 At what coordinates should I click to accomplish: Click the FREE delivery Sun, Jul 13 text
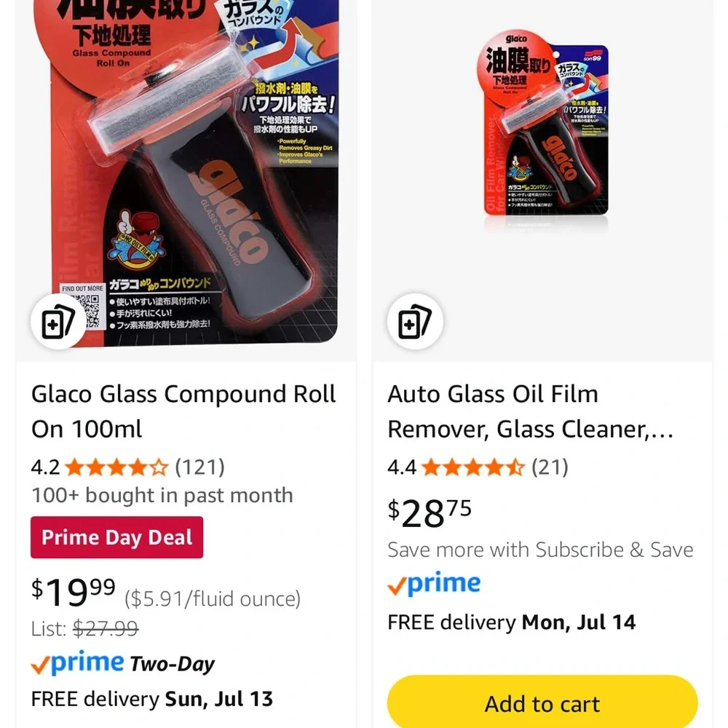click(152, 699)
